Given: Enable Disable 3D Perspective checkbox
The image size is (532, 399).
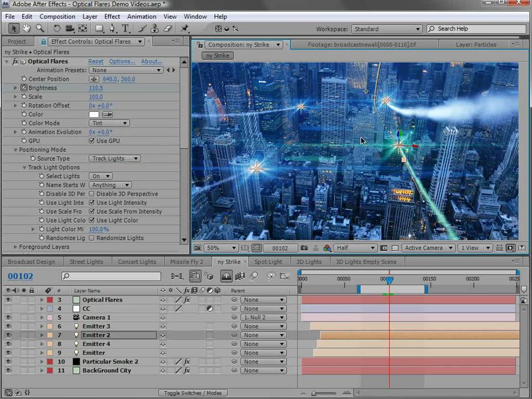Looking at the screenshot, I should pos(91,194).
